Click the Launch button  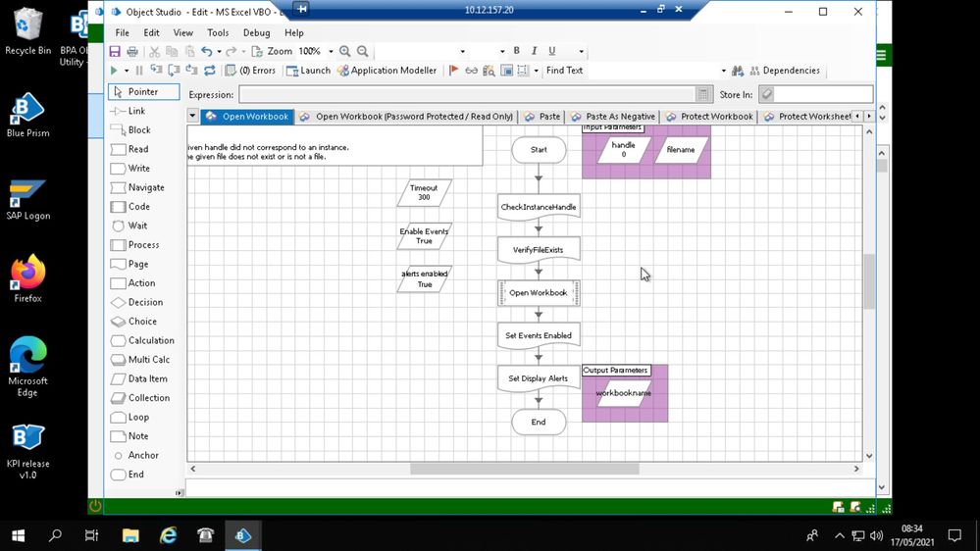[308, 71]
